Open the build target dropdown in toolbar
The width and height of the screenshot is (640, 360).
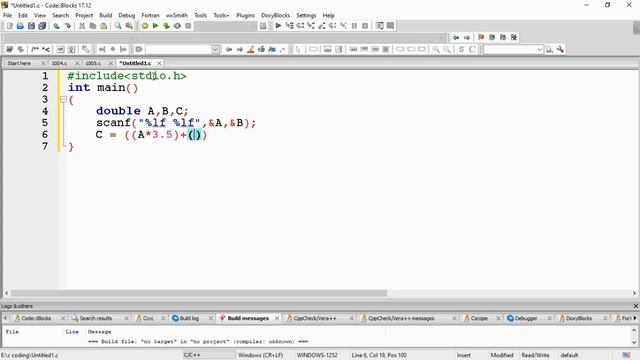coord(225,26)
